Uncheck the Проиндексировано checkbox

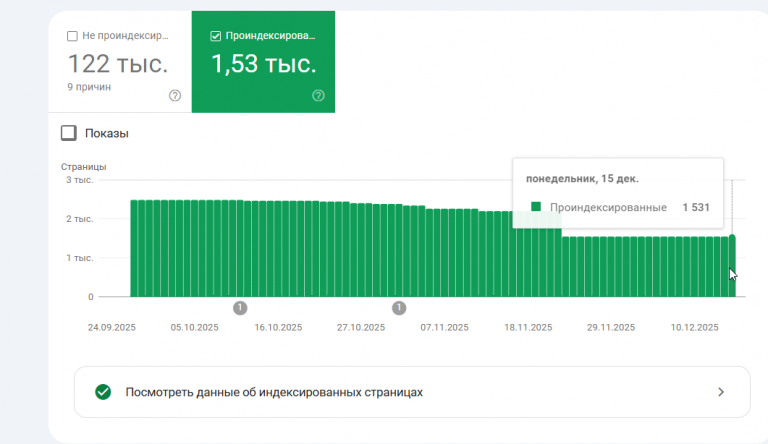coord(216,36)
